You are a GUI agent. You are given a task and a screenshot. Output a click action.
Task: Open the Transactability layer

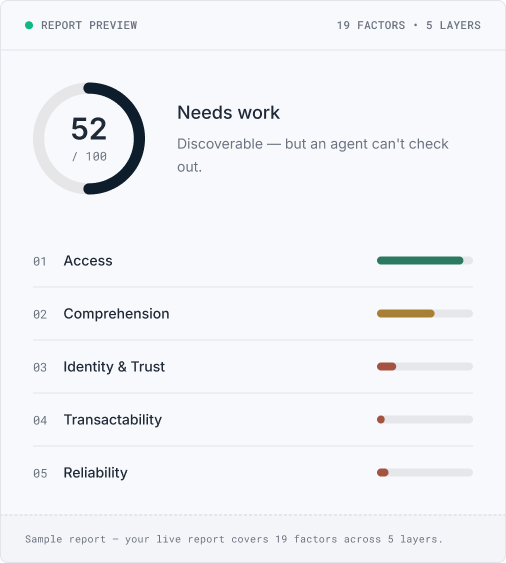click(253, 419)
